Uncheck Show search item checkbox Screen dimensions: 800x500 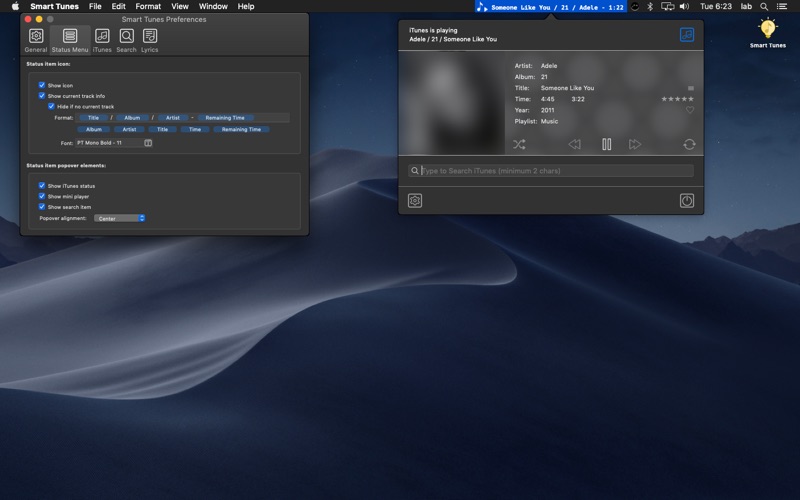(x=42, y=207)
